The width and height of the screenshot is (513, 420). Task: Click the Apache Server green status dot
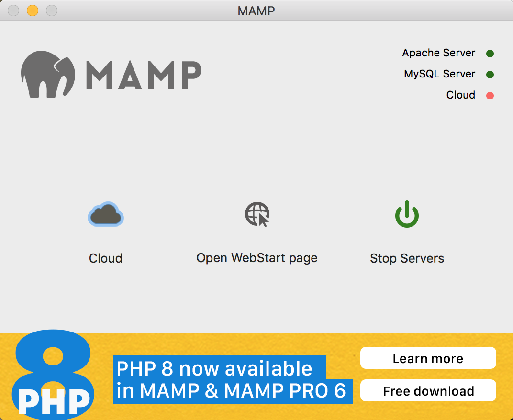click(490, 53)
